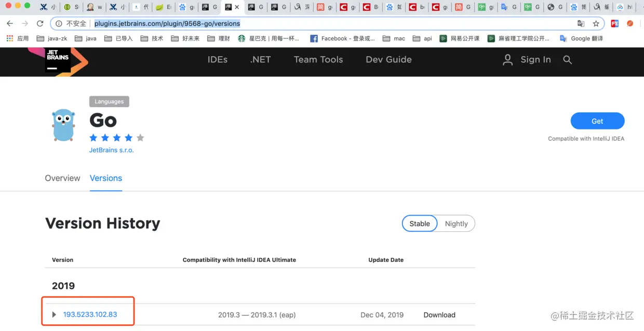This screenshot has width=644, height=331.
Task: Open the 技术 bookmark folder
Action: [x=152, y=38]
